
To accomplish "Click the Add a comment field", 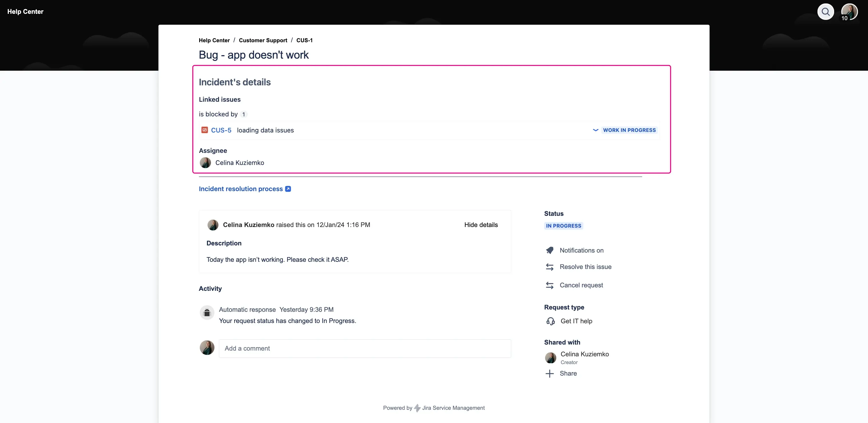I will click(x=365, y=348).
